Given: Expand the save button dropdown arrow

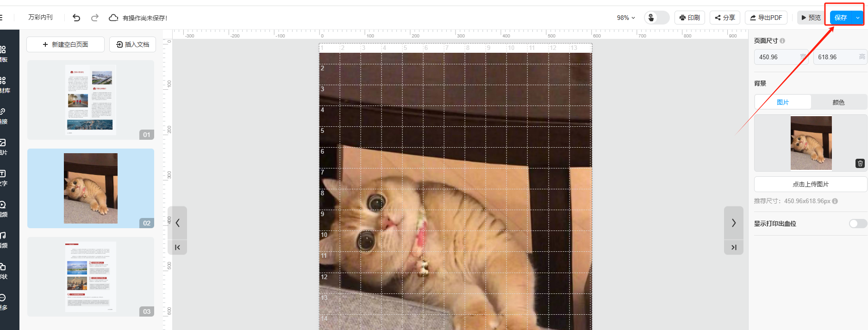Looking at the screenshot, I should [857, 18].
